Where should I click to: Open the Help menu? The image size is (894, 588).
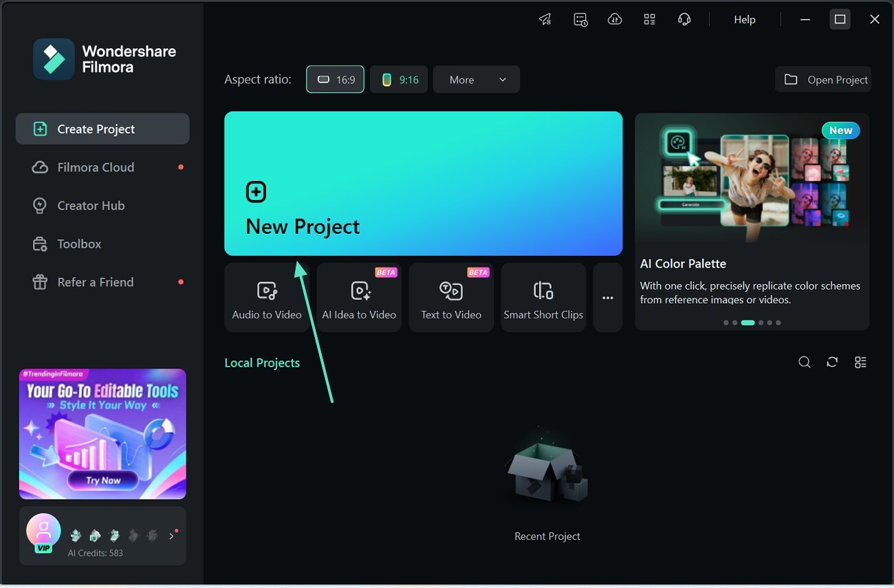point(745,19)
